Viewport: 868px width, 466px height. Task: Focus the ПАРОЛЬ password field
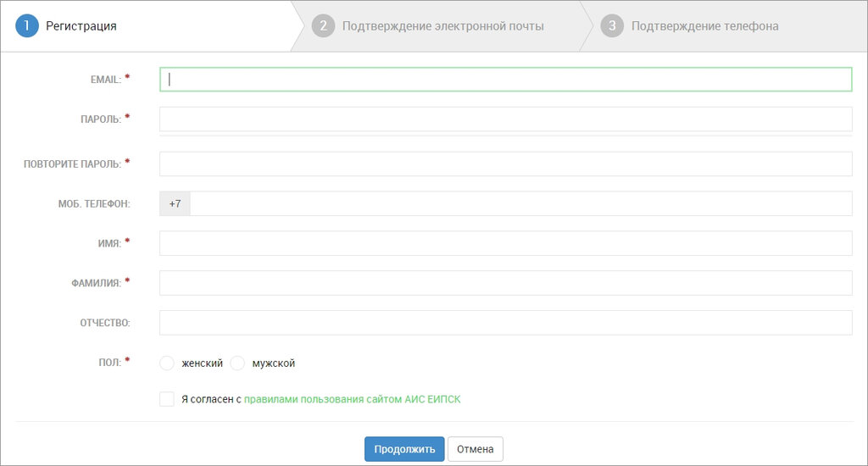(x=505, y=119)
